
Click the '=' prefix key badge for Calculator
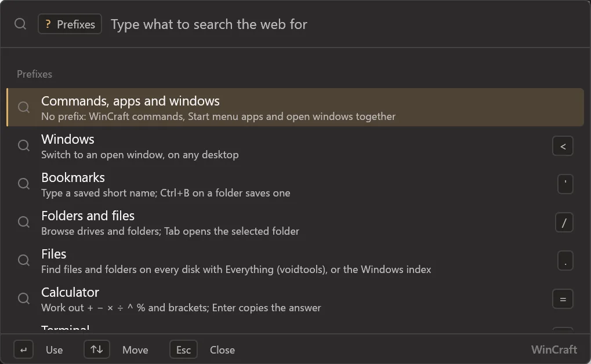563,299
